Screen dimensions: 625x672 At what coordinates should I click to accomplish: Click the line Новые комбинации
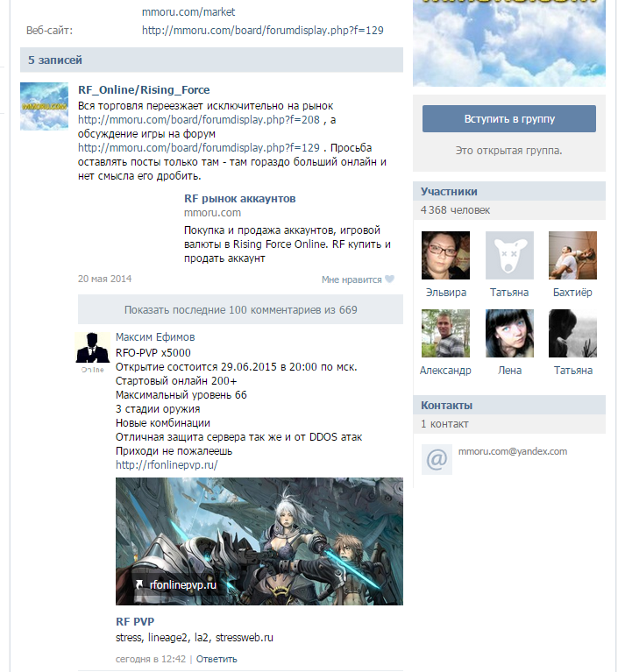(163, 423)
